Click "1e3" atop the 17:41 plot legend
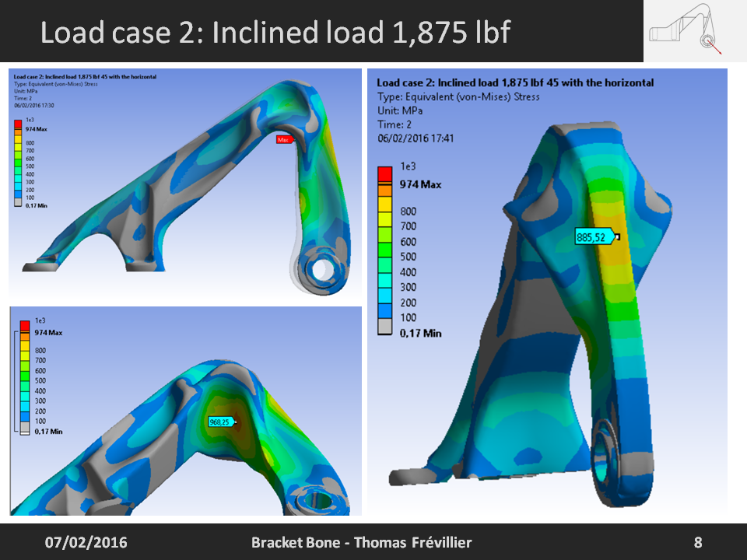This screenshot has width=747, height=560. coord(408,166)
